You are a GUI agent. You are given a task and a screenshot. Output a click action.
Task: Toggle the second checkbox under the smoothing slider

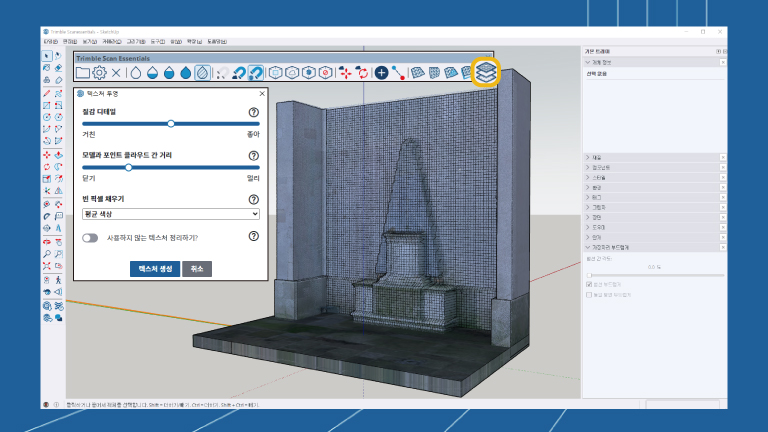pos(589,294)
